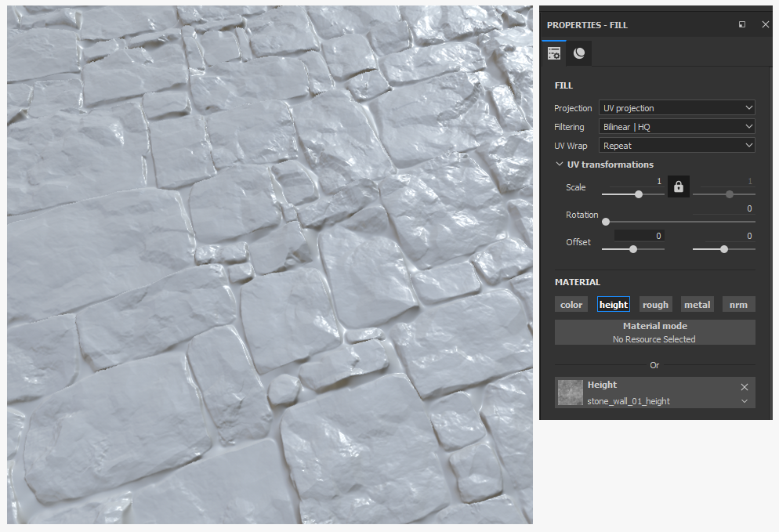Expand the Height resource chevron

pos(745,401)
